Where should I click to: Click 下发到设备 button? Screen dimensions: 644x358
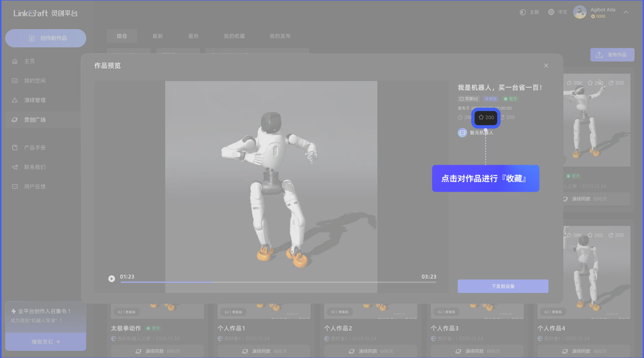(x=502, y=286)
